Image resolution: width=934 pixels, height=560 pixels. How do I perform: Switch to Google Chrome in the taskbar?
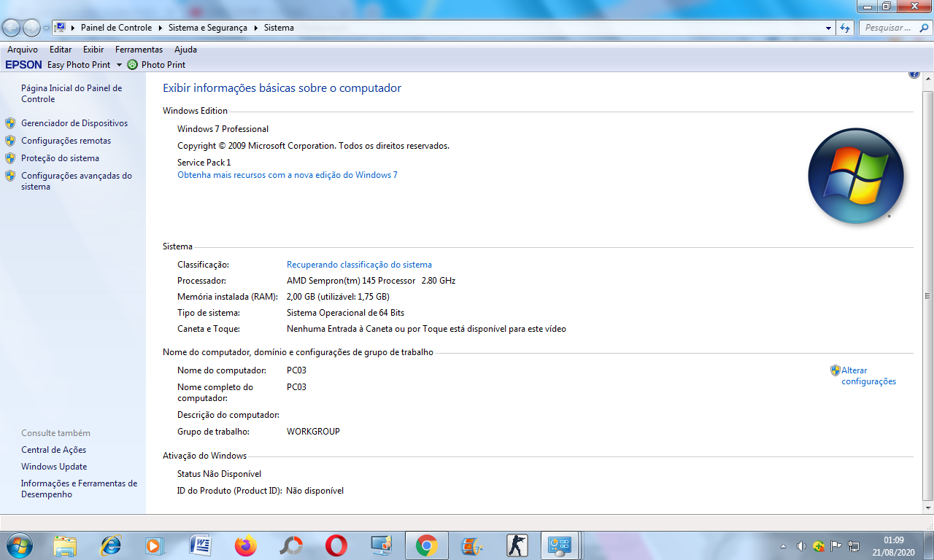click(x=427, y=545)
